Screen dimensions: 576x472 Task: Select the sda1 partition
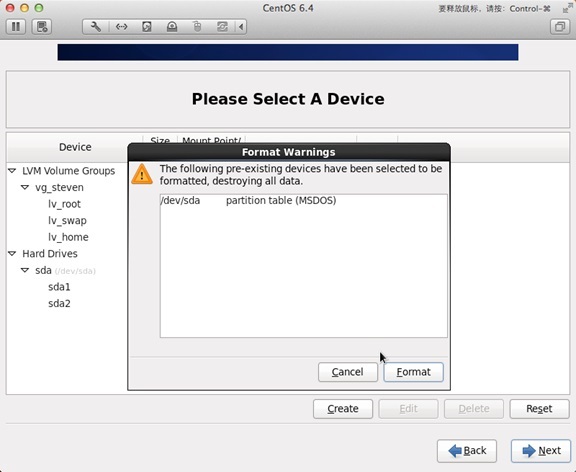click(59, 287)
